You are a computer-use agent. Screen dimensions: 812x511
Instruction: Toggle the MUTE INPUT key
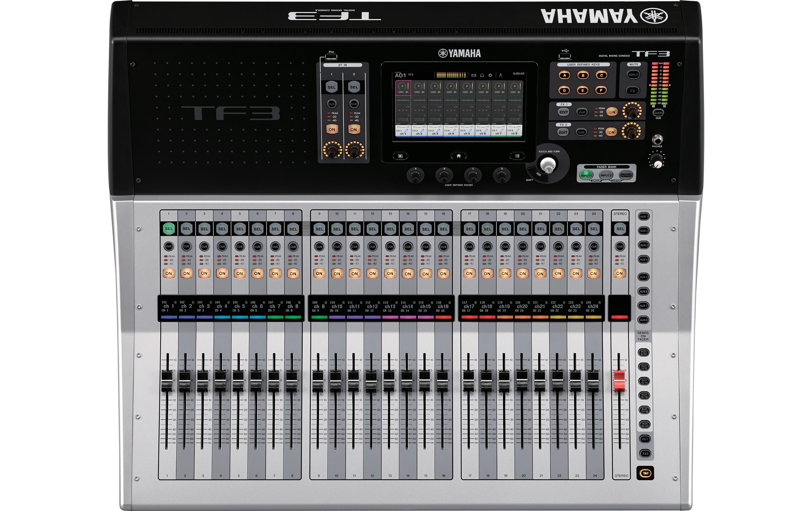[x=633, y=75]
